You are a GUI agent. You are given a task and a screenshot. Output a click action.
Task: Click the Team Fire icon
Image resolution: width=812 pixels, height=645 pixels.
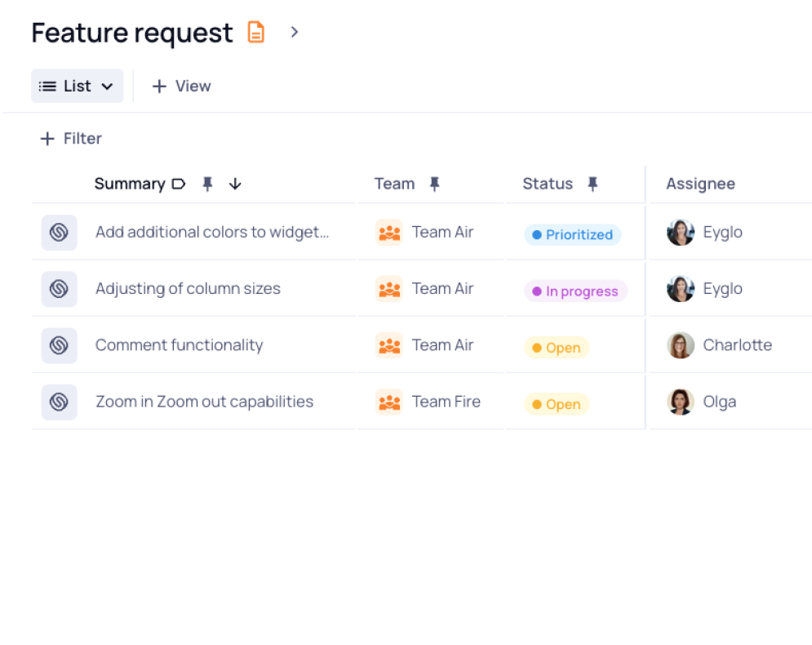click(x=389, y=402)
